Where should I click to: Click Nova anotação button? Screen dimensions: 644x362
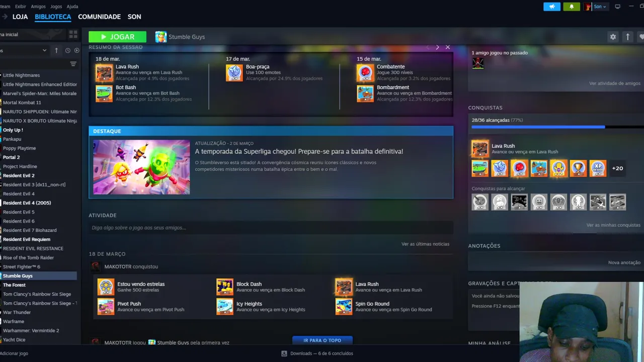pos(624,262)
